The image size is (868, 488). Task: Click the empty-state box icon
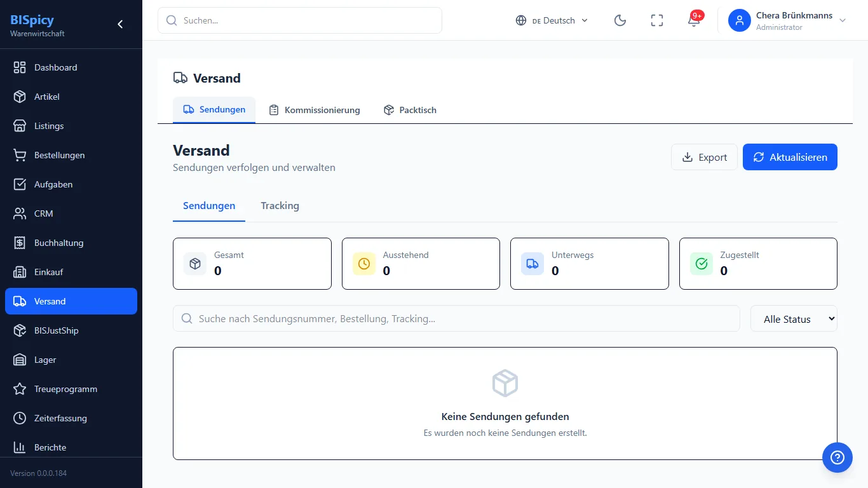(505, 383)
